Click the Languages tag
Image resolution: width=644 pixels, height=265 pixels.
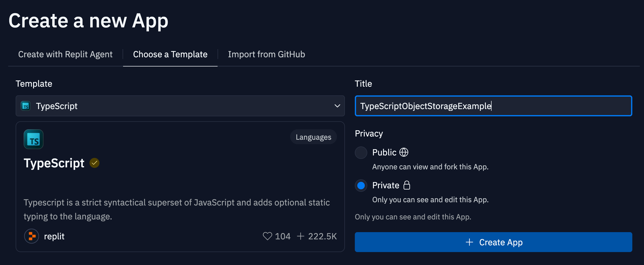[314, 137]
